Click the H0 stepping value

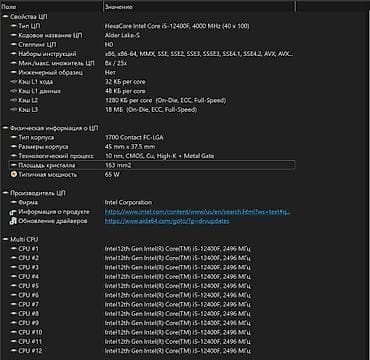[109, 45]
